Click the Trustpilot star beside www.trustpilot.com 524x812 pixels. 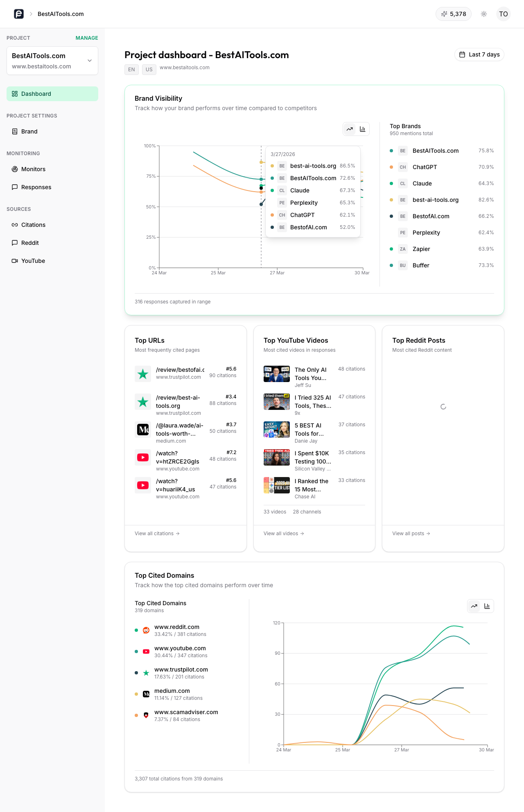(x=146, y=673)
